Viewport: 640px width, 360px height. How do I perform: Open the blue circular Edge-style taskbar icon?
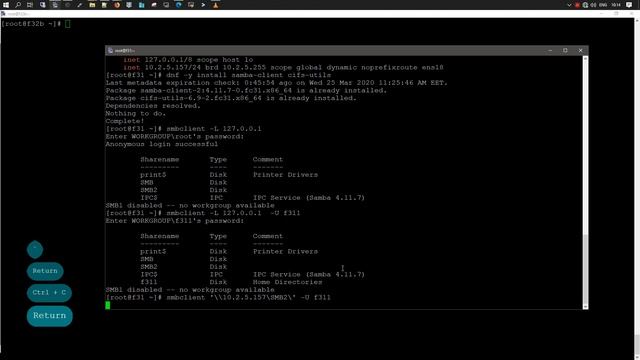(x=179, y=5)
